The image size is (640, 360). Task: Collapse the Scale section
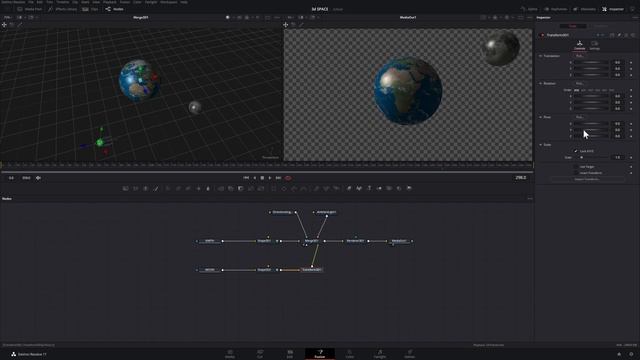coord(540,144)
